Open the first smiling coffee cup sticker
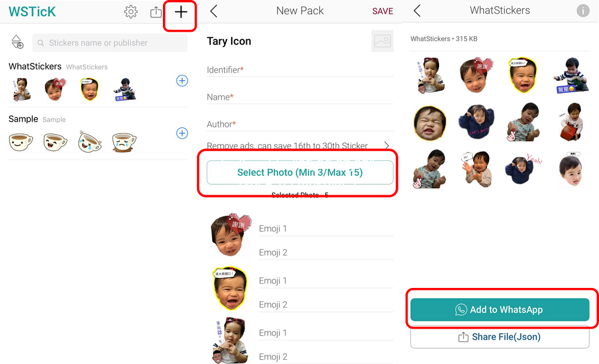Image resolution: width=599 pixels, height=364 pixels. click(21, 142)
